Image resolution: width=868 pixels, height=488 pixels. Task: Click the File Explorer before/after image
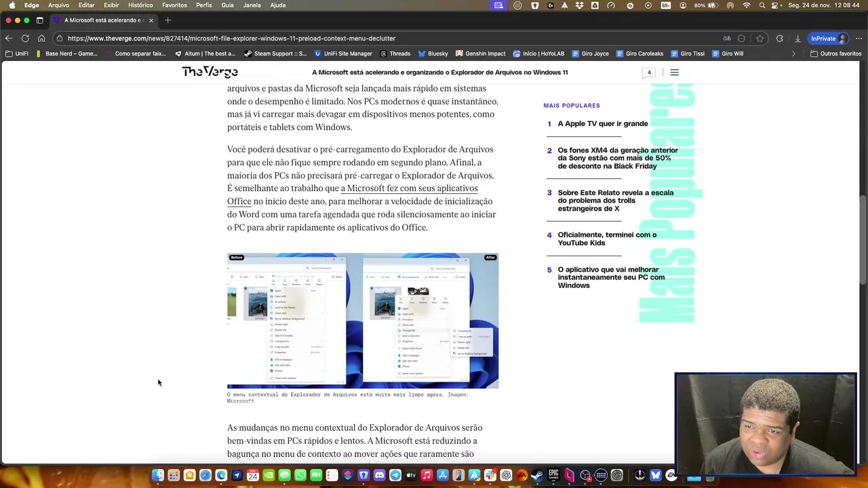pos(363,321)
